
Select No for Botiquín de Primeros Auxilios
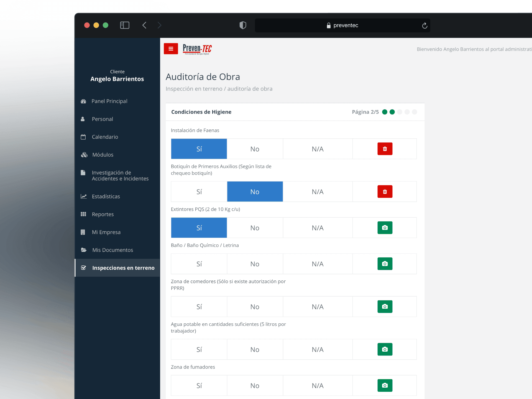255,191
